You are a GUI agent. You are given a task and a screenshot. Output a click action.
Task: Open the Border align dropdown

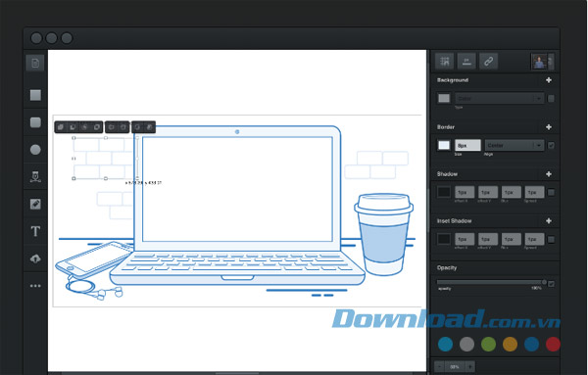click(x=514, y=145)
